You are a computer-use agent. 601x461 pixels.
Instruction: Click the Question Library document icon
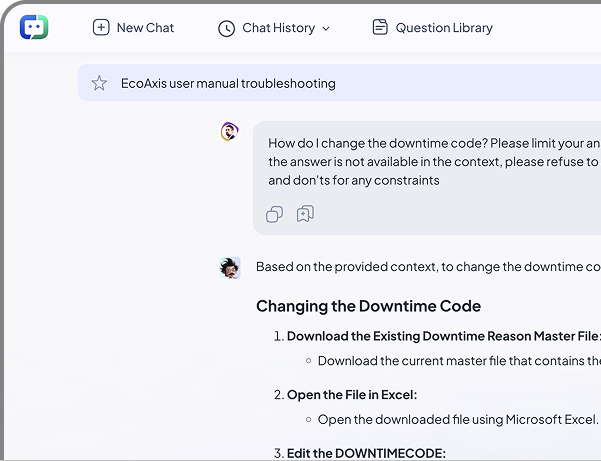(x=380, y=28)
